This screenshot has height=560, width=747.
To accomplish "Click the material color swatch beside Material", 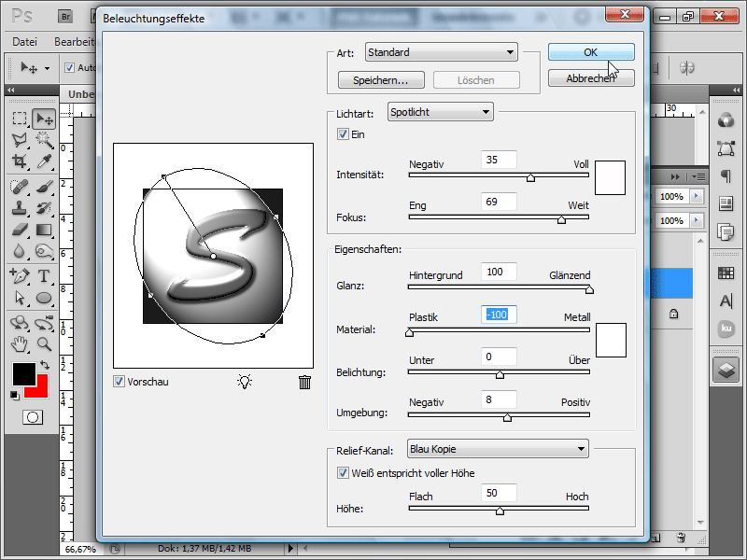I will 611,340.
